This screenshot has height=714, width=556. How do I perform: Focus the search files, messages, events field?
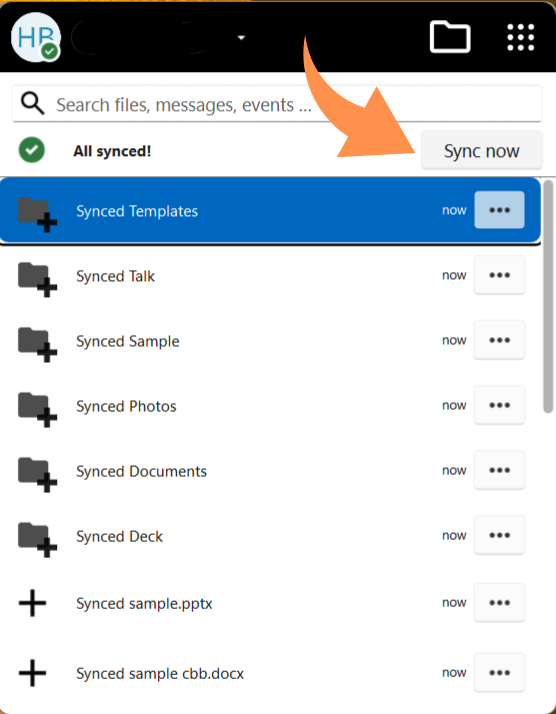[x=277, y=104]
